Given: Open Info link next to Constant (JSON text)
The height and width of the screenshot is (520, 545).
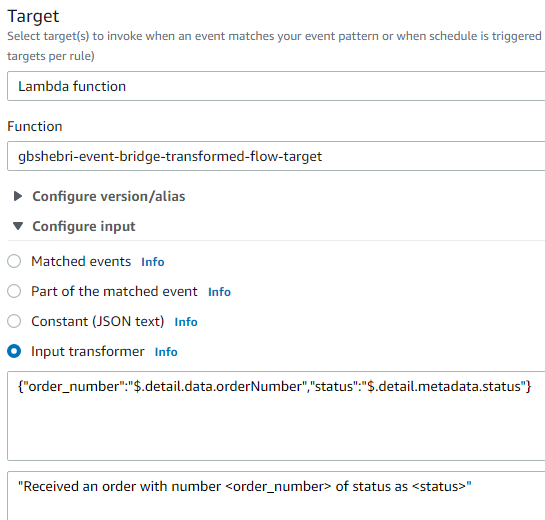Looking at the screenshot, I should 186,322.
